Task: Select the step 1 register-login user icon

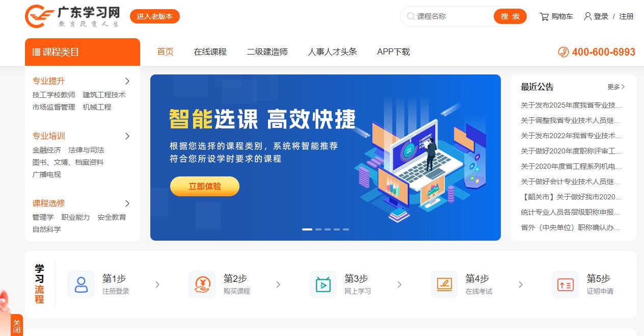Action: 81,285
